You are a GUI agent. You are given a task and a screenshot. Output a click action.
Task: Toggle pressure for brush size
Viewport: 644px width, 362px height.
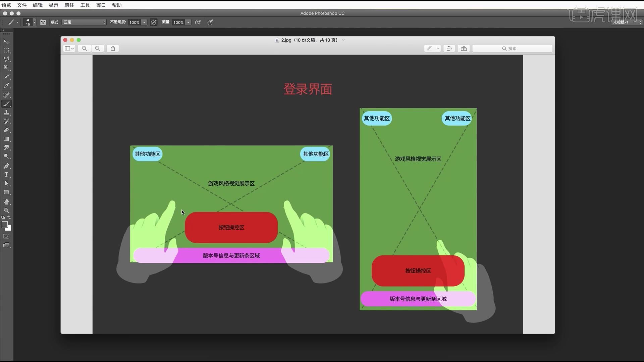(210, 22)
